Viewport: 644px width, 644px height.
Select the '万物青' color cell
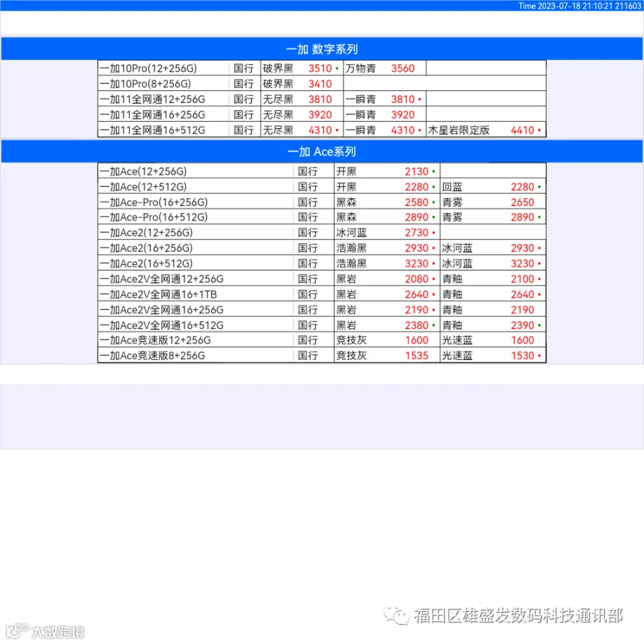tap(361, 68)
